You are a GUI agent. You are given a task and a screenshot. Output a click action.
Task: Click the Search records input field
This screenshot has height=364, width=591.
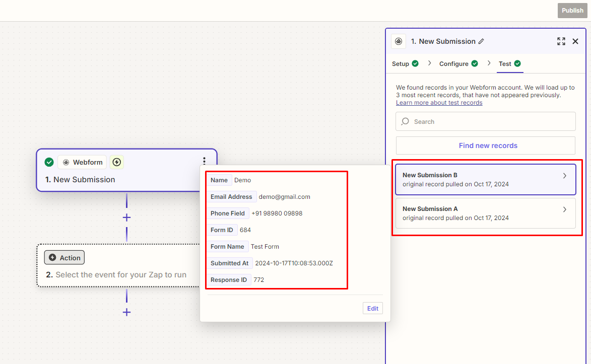486,121
